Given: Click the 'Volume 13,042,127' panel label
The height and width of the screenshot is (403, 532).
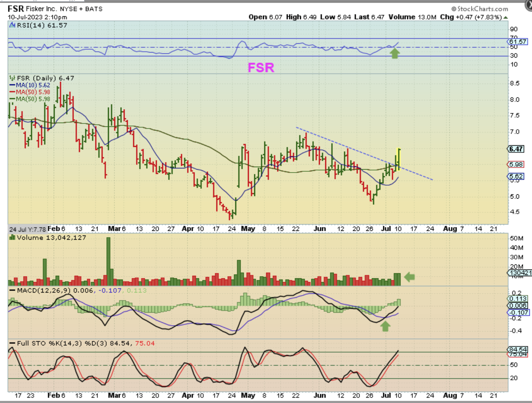Looking at the screenshot, I should (x=51, y=238).
